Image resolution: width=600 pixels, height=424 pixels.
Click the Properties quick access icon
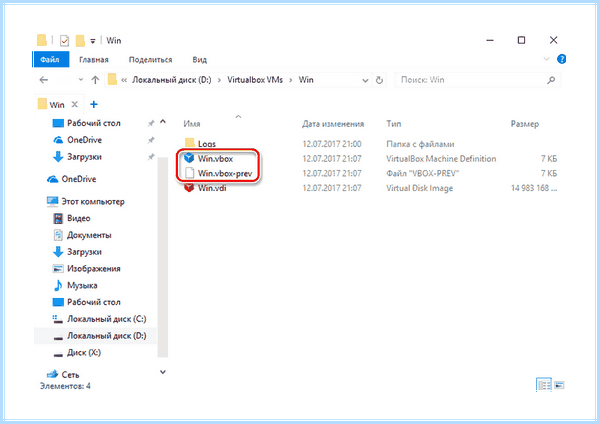pos(64,41)
